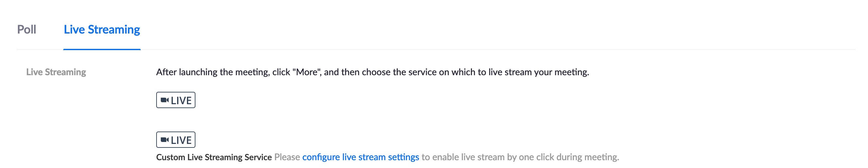Viewport: 868px width, 168px height.
Task: Click the gray Live Streaming section label
Action: (56, 72)
